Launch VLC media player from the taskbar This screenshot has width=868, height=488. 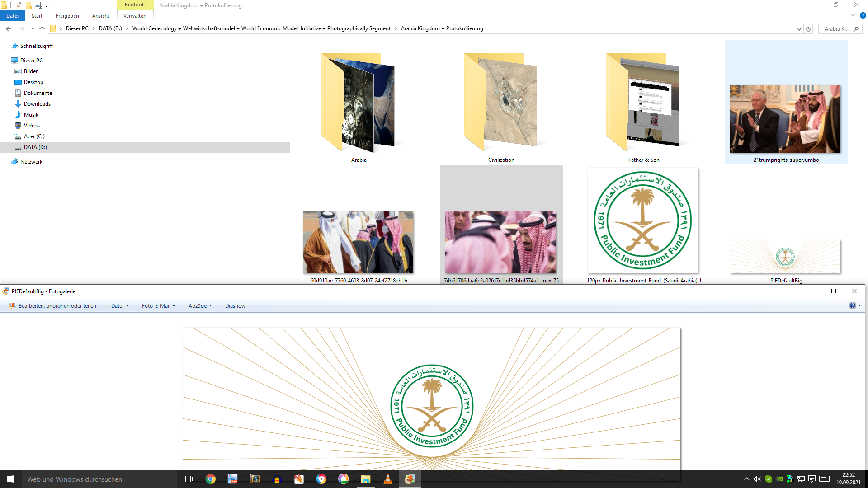388,479
